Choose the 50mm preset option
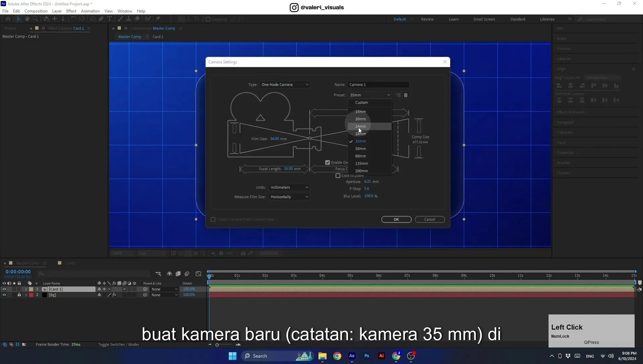The image size is (643, 364). click(370, 149)
